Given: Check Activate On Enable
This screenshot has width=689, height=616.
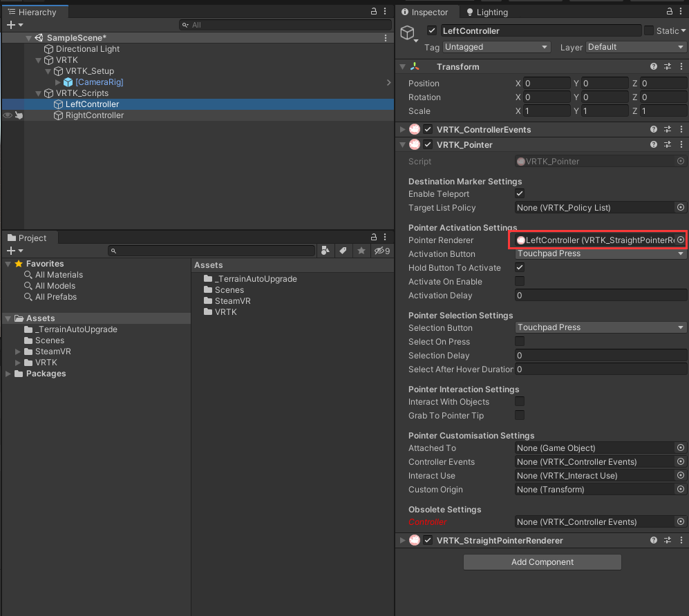Looking at the screenshot, I should [x=520, y=282].
